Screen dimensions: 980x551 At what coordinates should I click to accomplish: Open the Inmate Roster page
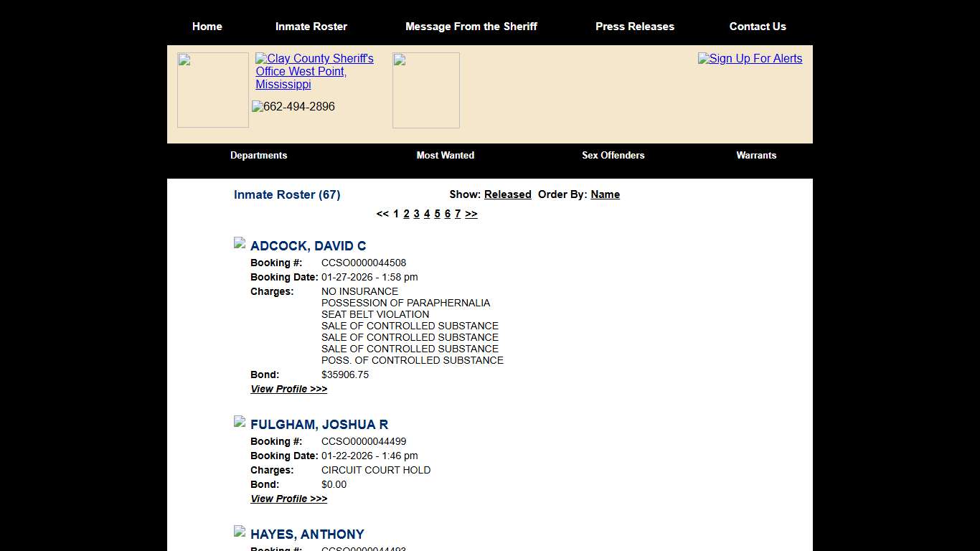click(x=311, y=27)
